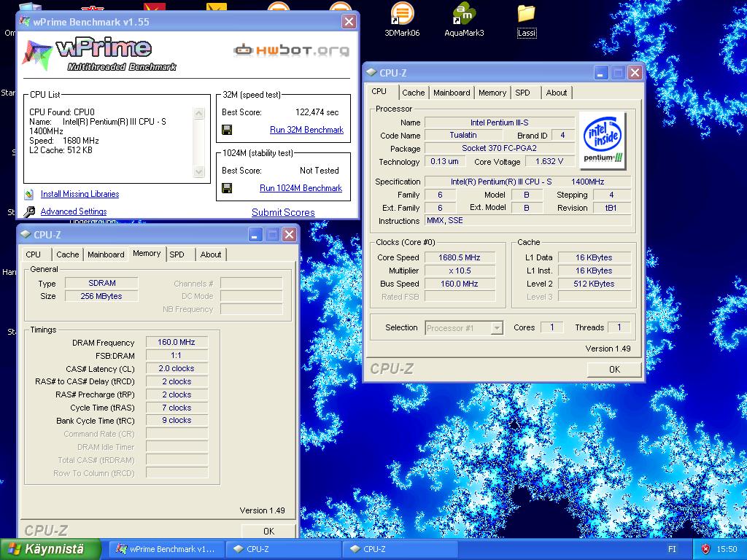Screen dimensions: 747x560
Task: Switch to Cache tab in right CPU-Z window
Action: [x=413, y=93]
